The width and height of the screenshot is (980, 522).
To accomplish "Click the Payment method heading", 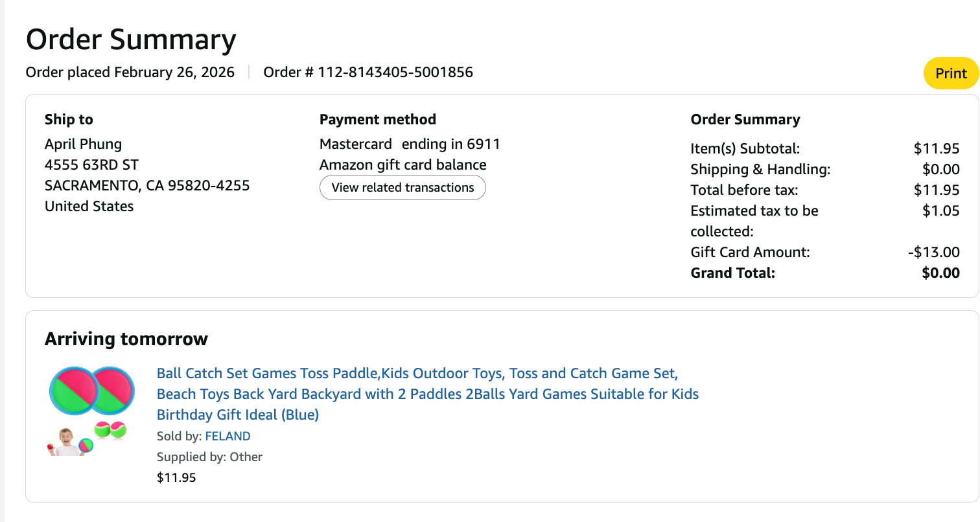I will tap(377, 119).
